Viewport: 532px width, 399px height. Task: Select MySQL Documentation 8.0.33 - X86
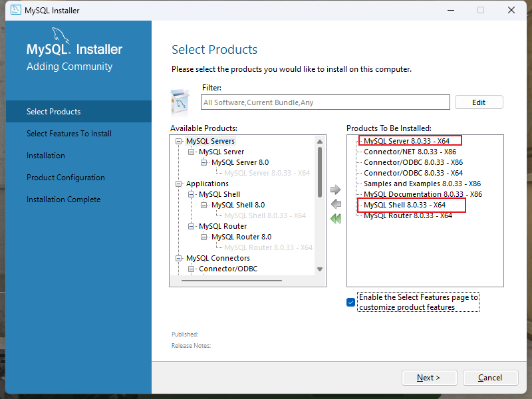(x=423, y=194)
